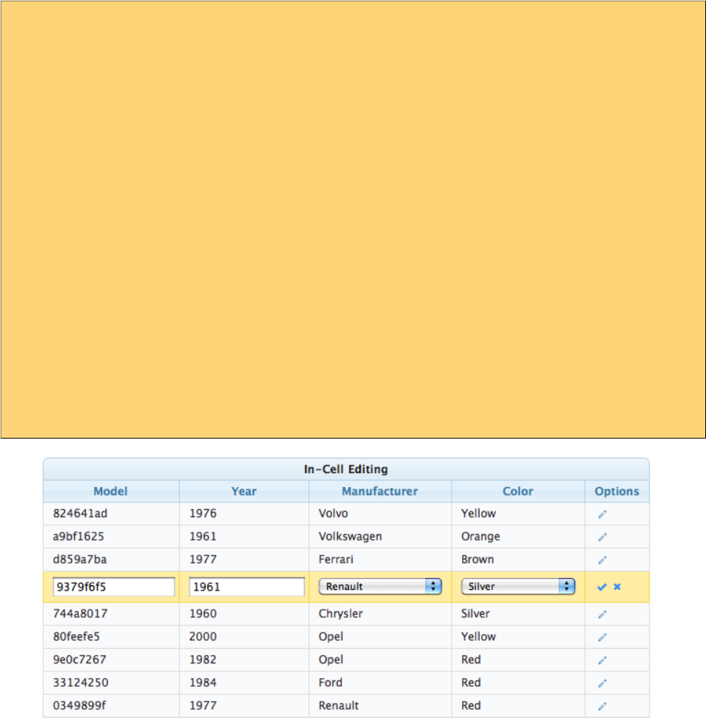Open the Silver color dropdown
The image size is (706, 728).
(518, 586)
